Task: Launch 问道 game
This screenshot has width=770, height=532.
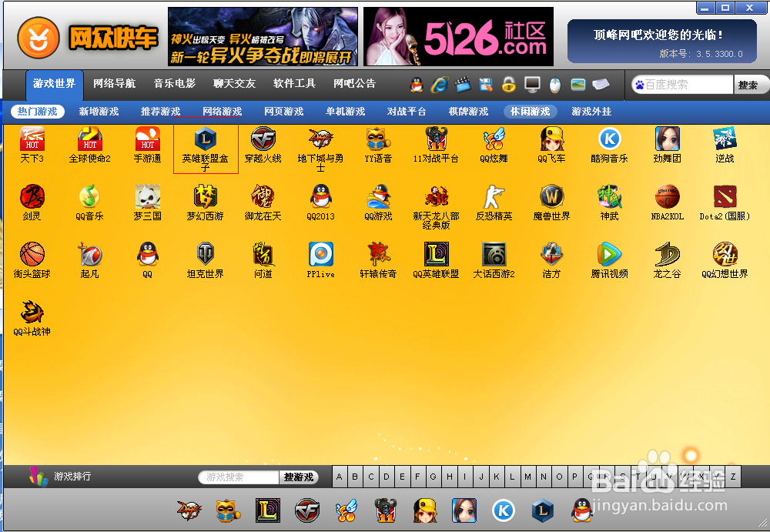Action: pos(263,260)
